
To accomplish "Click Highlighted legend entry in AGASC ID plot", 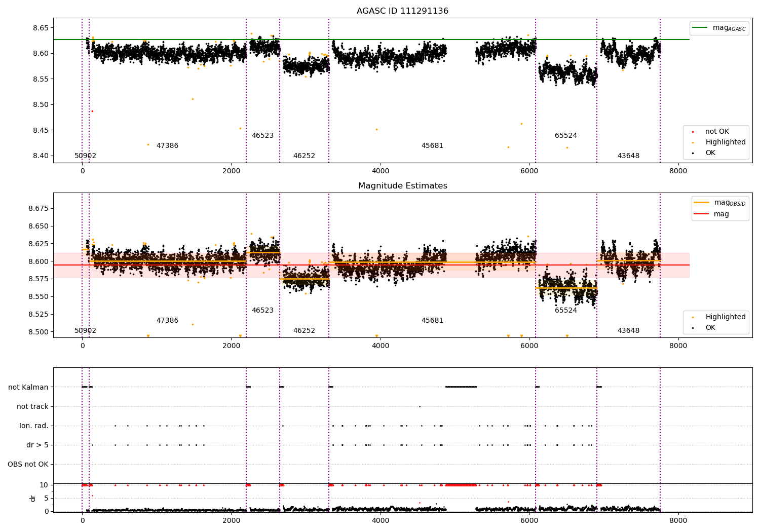I will 719,142.
